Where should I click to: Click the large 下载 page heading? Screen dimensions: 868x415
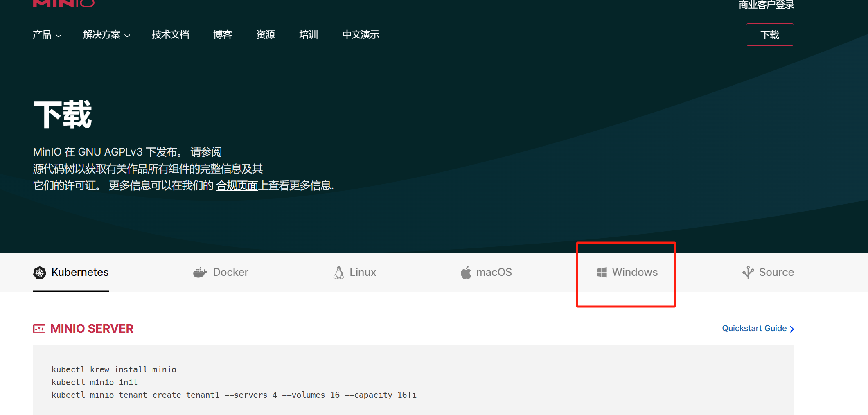coord(63,115)
